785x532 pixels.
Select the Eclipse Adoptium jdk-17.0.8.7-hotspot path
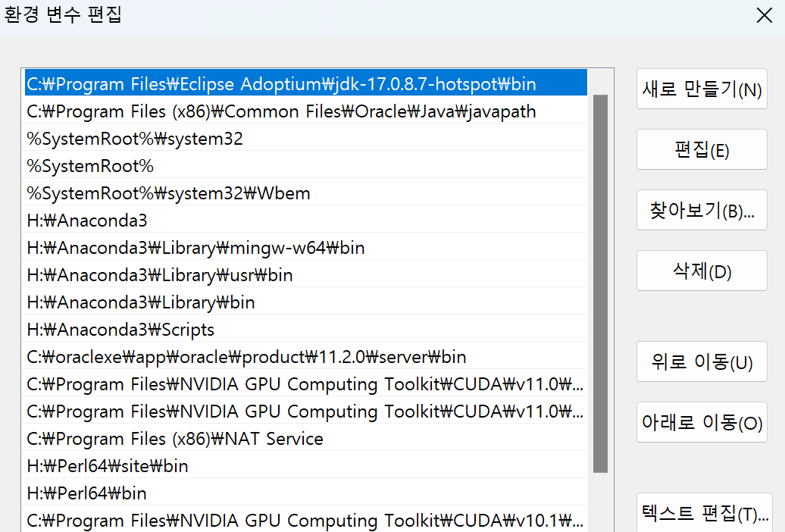306,83
